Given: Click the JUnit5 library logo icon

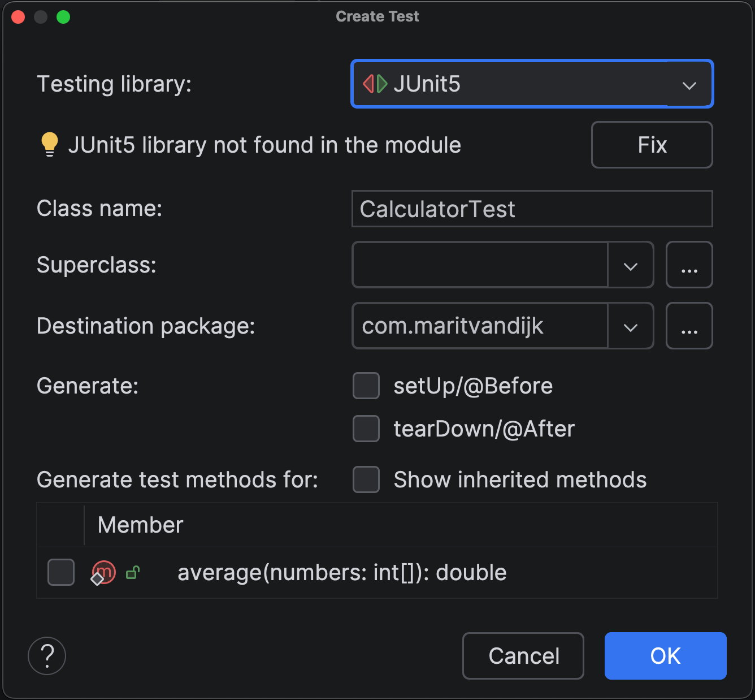Looking at the screenshot, I should [375, 84].
